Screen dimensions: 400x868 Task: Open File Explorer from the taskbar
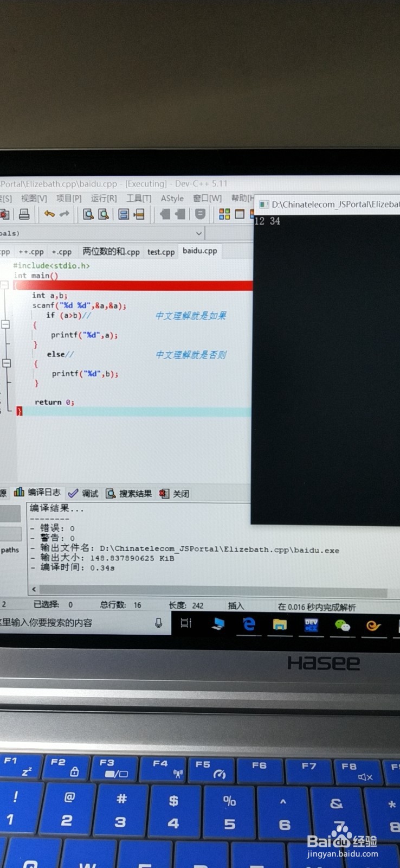[x=280, y=624]
